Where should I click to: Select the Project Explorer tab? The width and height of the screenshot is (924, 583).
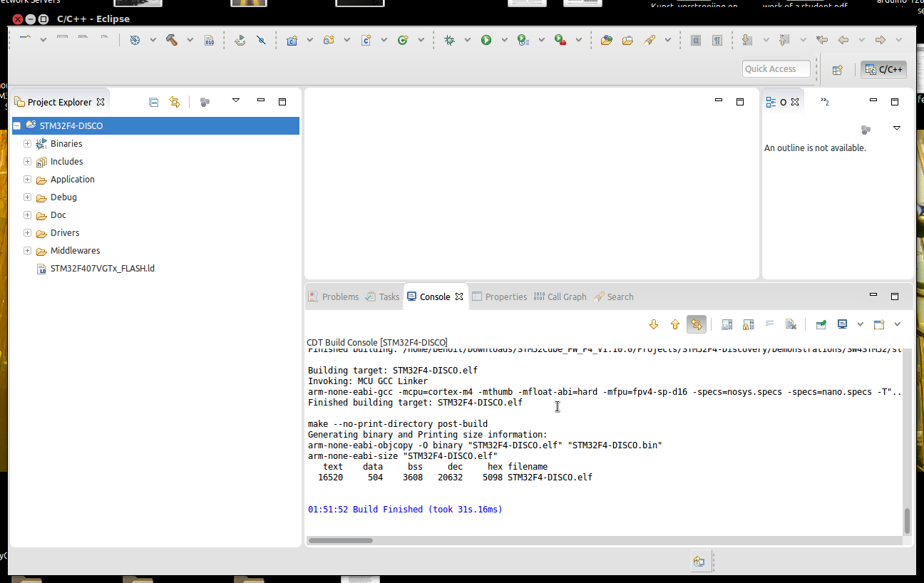point(59,102)
